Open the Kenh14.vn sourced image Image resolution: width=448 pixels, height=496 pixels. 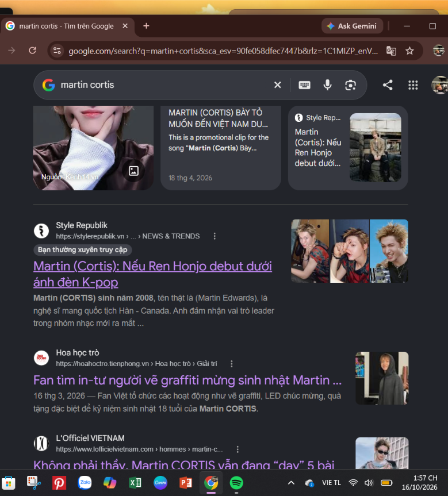tap(93, 148)
